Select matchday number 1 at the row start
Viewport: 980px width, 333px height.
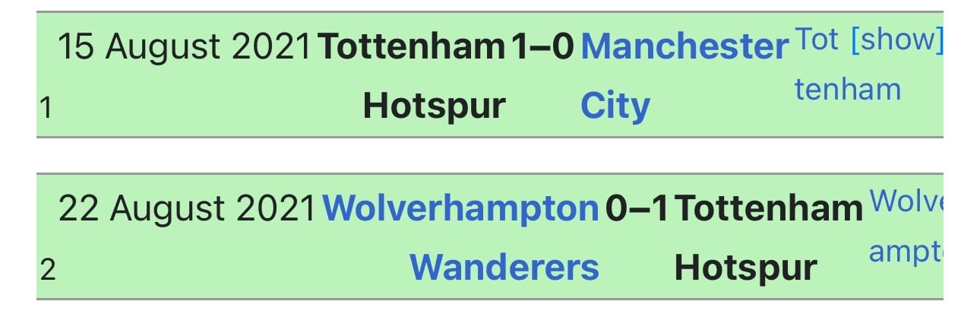point(46,109)
